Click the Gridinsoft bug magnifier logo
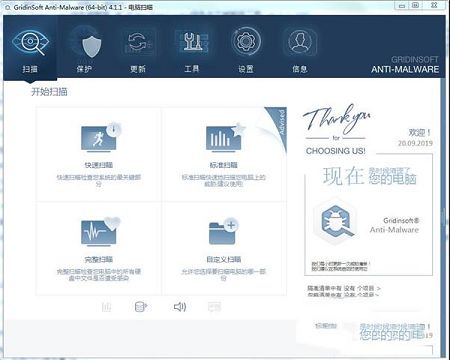Image resolution: width=450 pixels, height=360 pixels. 337,222
